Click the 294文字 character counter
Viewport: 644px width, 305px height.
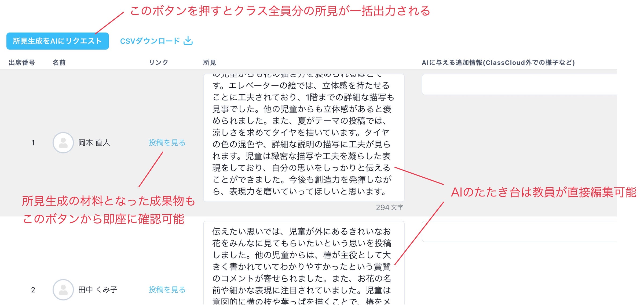(x=390, y=207)
